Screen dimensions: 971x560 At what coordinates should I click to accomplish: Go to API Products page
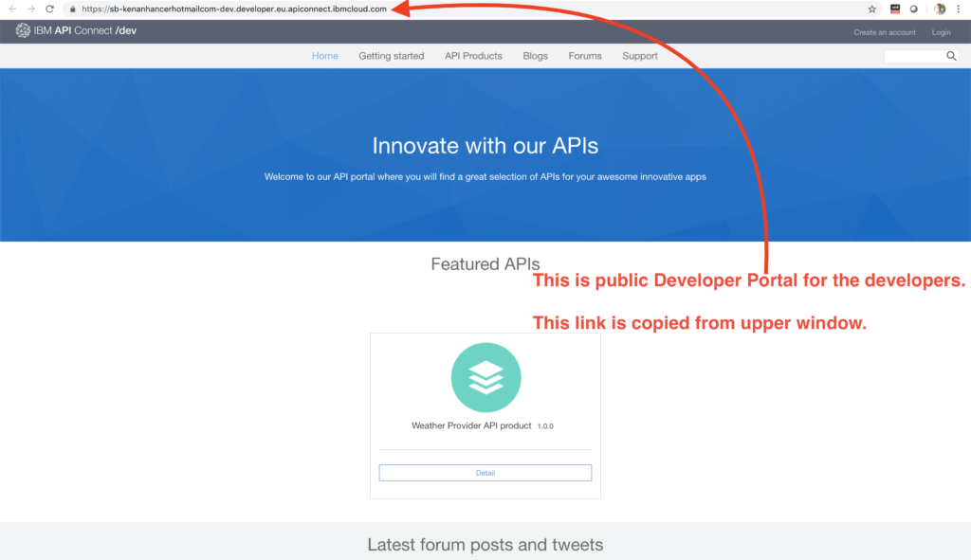473,56
